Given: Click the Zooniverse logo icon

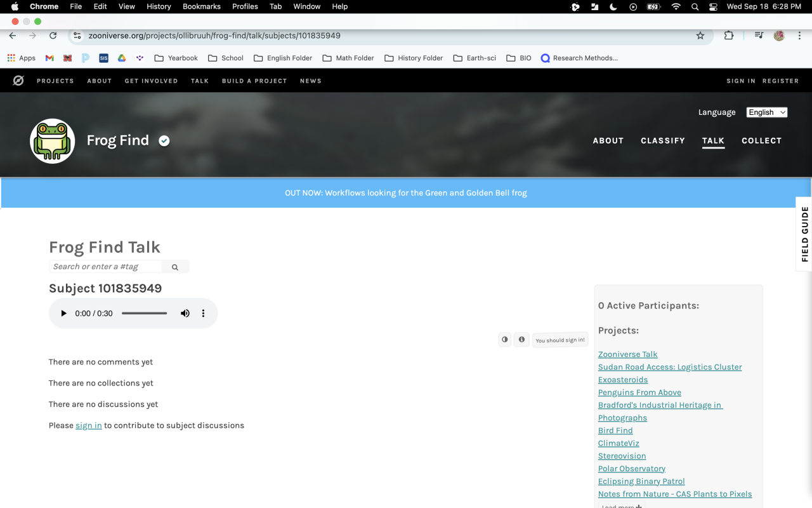Looking at the screenshot, I should click(18, 81).
